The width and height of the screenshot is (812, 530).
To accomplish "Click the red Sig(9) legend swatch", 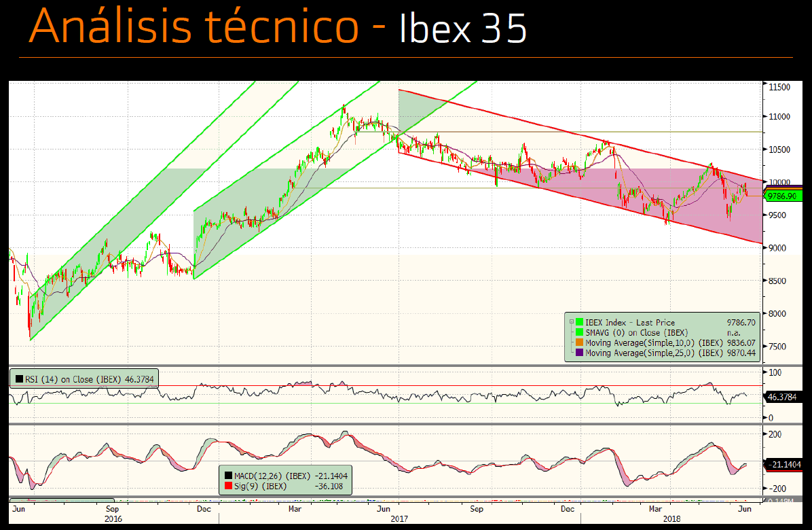I will coord(228,486).
